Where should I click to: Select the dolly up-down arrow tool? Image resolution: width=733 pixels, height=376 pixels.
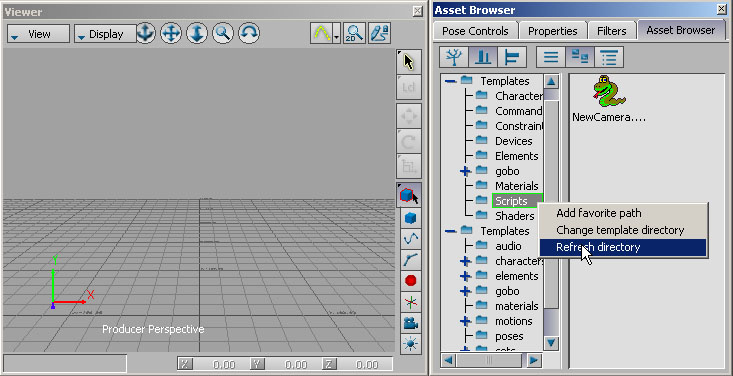click(197, 33)
